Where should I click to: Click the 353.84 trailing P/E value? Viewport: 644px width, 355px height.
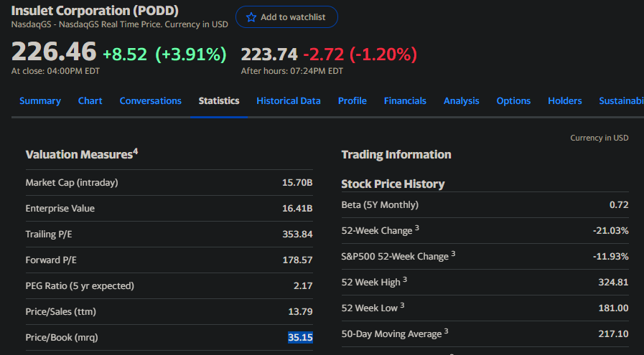pyautogui.click(x=297, y=234)
